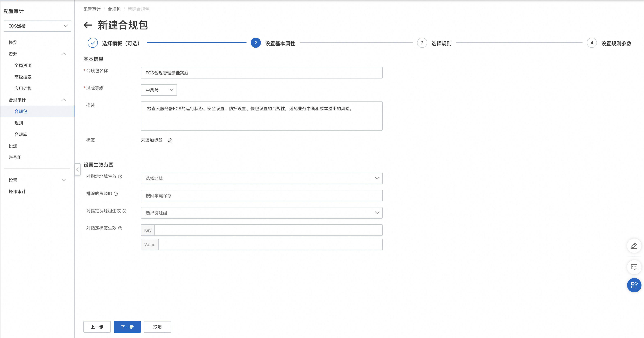Open the 风险等级 dropdown showing 中风险

click(159, 90)
